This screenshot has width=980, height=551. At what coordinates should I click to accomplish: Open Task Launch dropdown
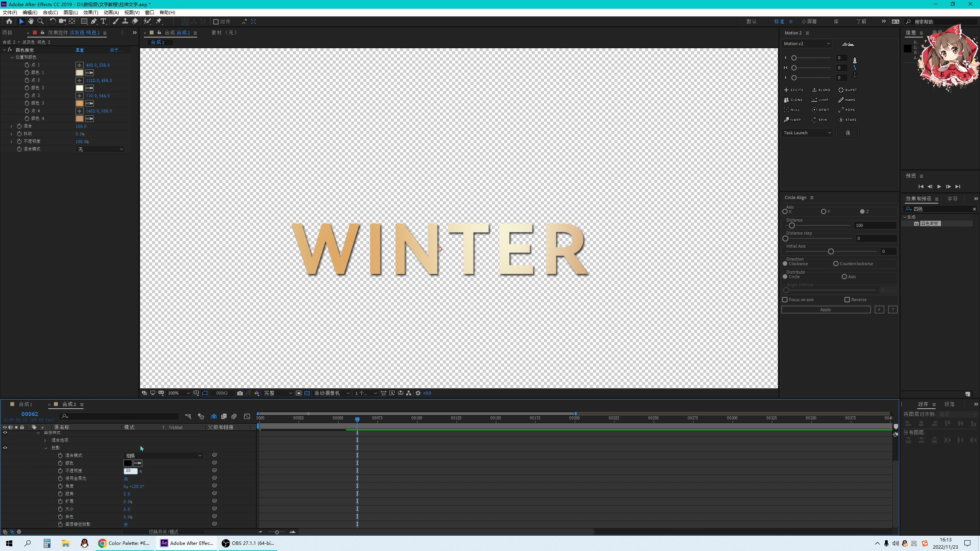(x=807, y=133)
